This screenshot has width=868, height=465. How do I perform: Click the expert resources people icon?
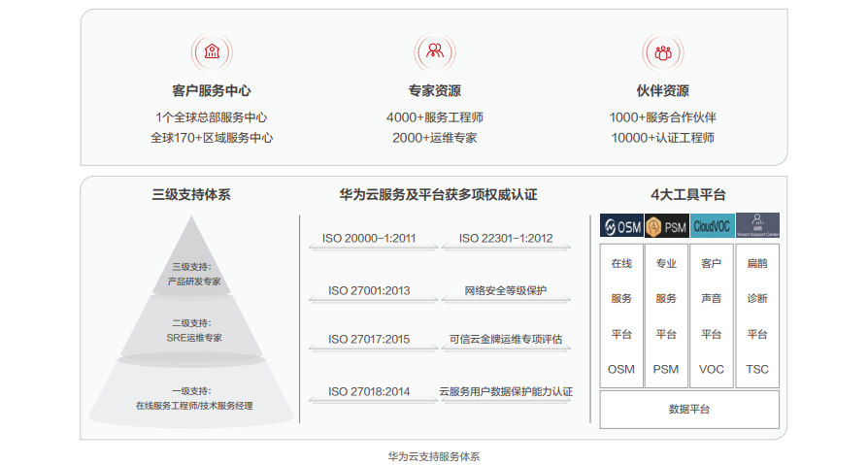(x=435, y=52)
